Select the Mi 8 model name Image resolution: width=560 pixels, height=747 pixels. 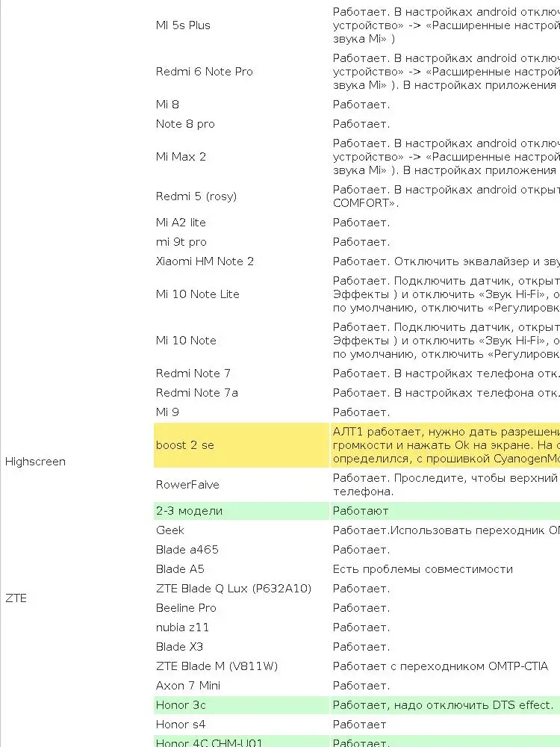tap(167, 105)
